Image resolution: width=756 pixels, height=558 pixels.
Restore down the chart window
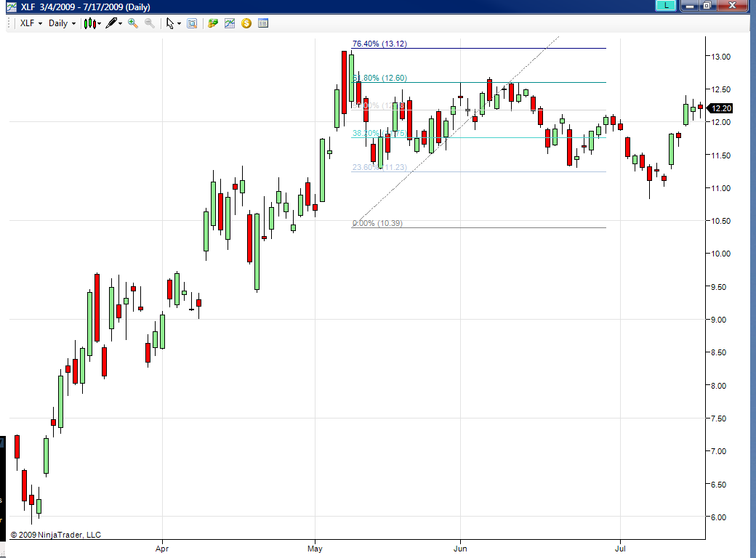[x=707, y=5]
